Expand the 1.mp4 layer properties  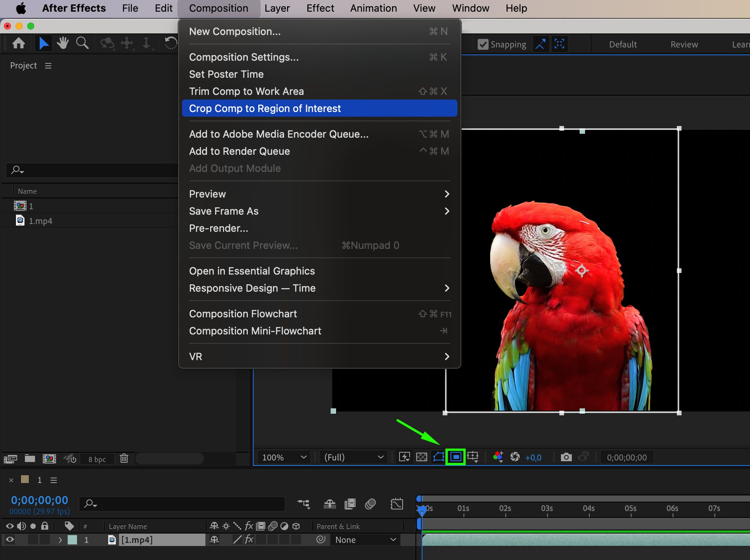(60, 540)
